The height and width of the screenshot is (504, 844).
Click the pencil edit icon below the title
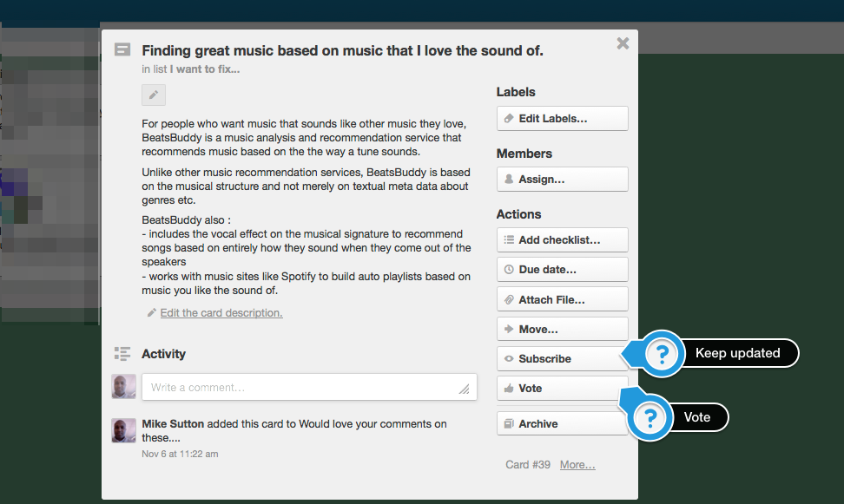[x=154, y=95]
